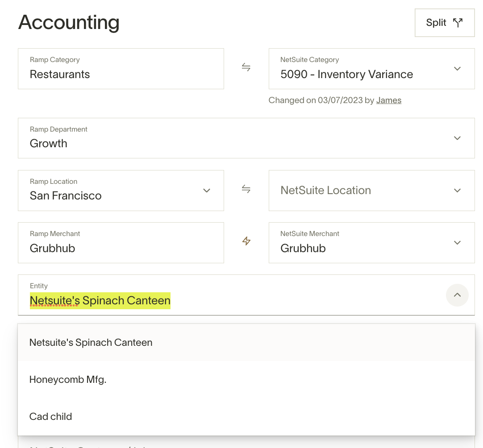
Task: Open the Ramp Location San Francisco dropdown
Action: 121,191
